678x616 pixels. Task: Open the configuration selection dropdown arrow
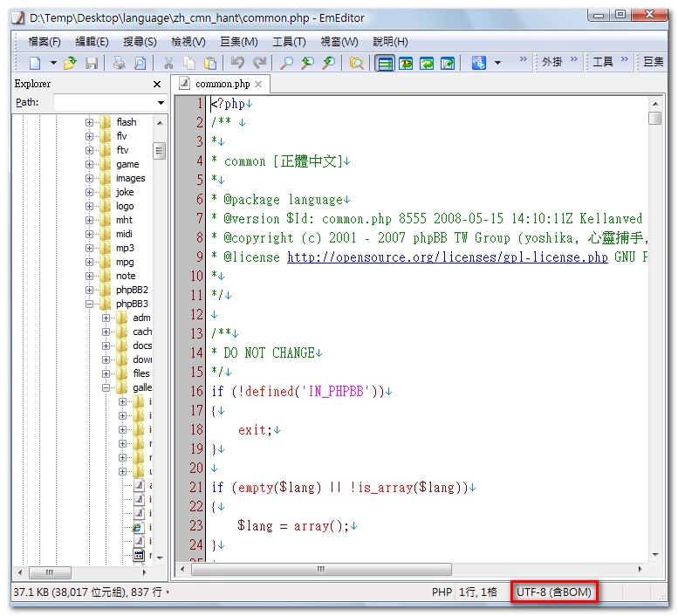(x=497, y=63)
